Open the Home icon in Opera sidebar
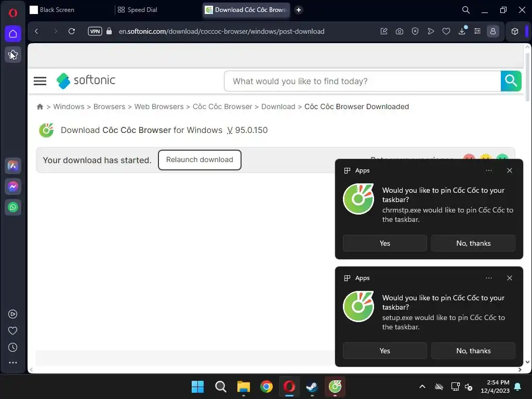Image resolution: width=532 pixels, height=399 pixels. tap(13, 34)
